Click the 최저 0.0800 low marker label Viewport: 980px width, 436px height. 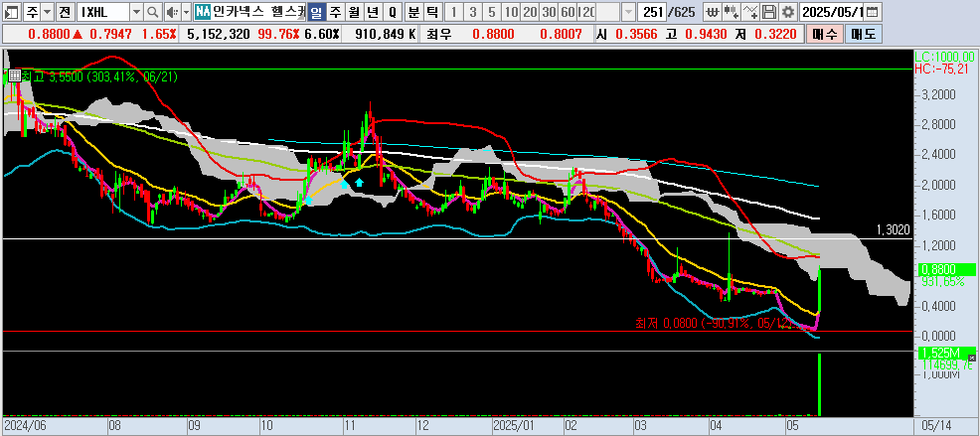point(716,324)
